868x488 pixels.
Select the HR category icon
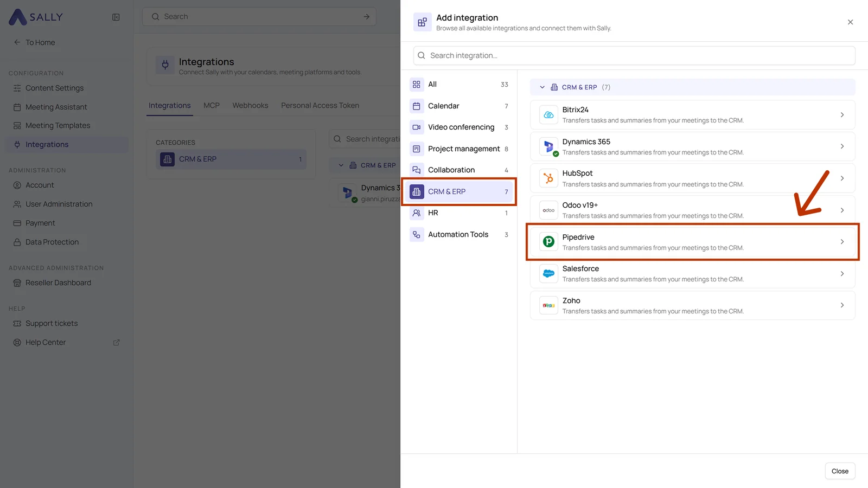click(x=417, y=213)
